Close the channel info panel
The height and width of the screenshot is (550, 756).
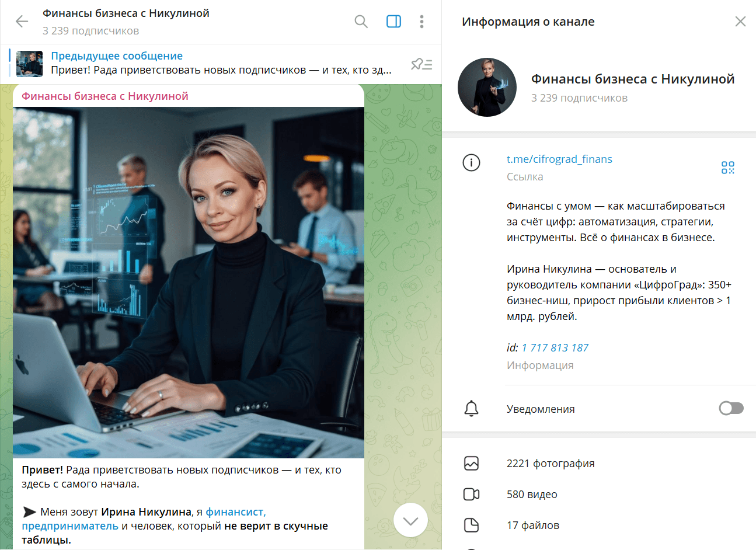pos(740,22)
